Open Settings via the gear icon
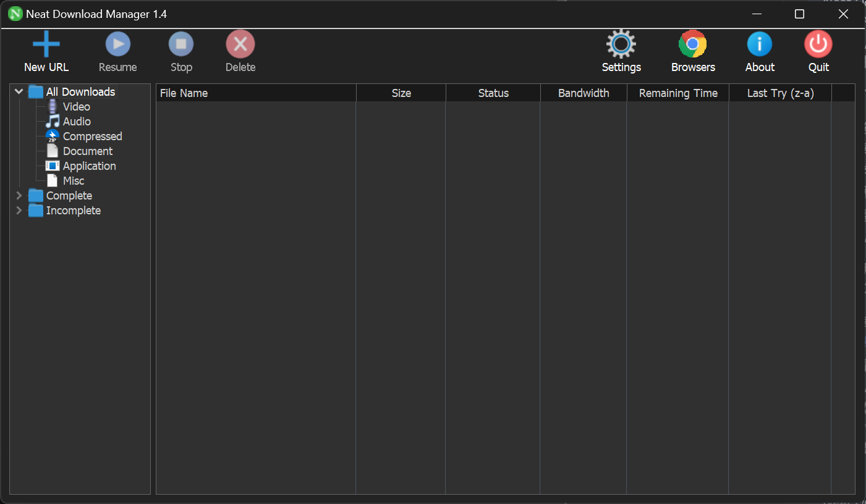Viewport: 866px width, 504px height. click(x=621, y=44)
